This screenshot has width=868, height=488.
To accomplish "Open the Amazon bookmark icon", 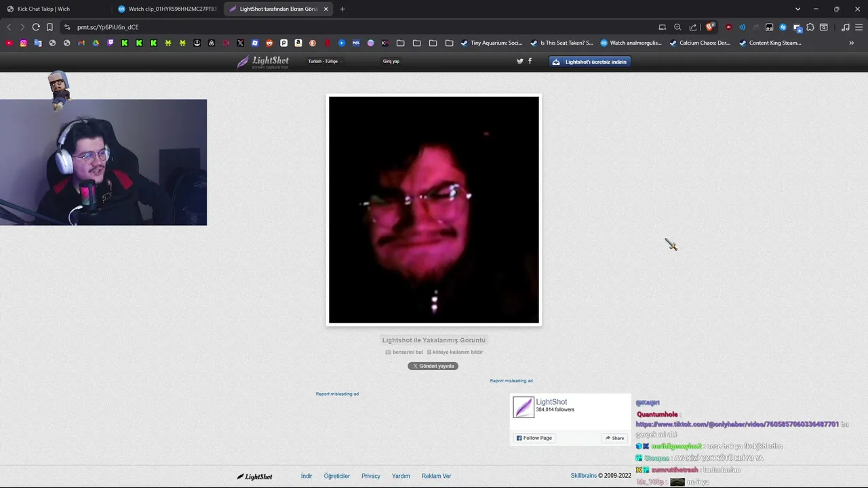I will pyautogui.click(x=298, y=43).
